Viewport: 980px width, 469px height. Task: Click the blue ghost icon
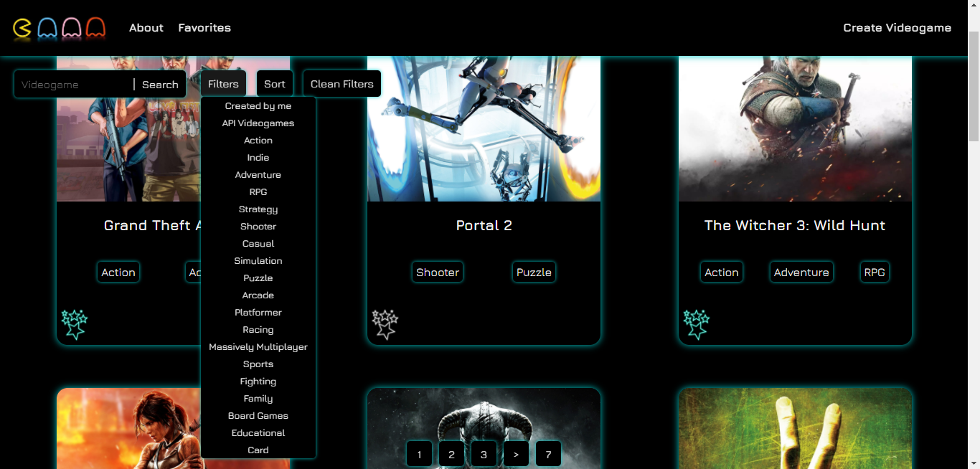(47, 28)
